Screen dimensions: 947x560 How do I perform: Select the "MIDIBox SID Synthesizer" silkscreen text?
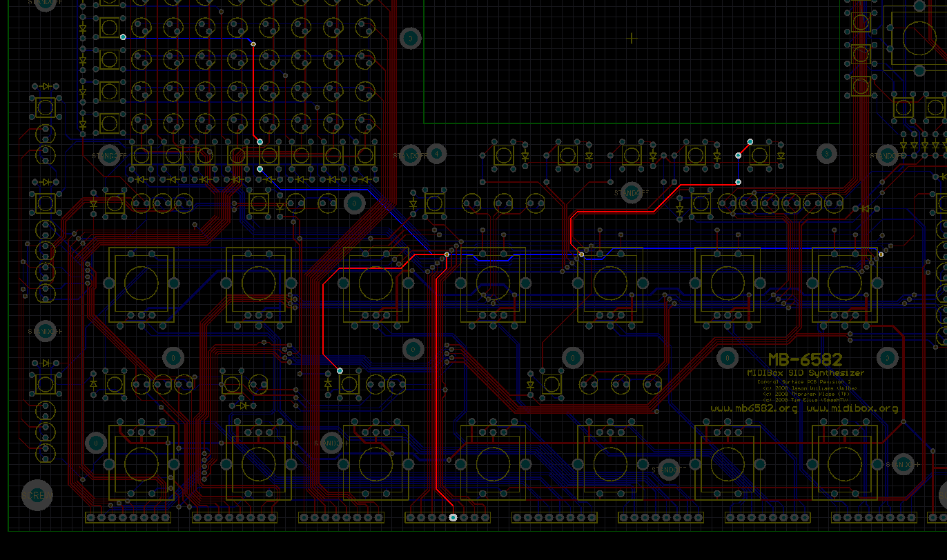click(806, 373)
